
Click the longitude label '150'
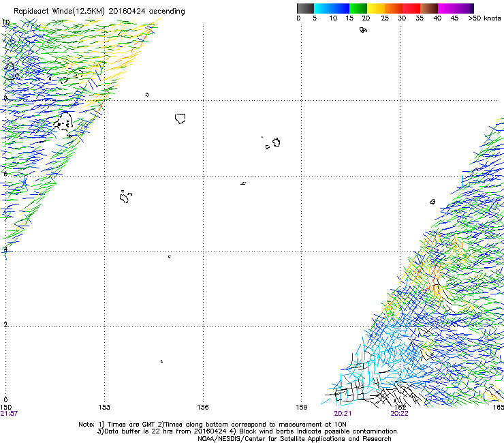[5, 408]
